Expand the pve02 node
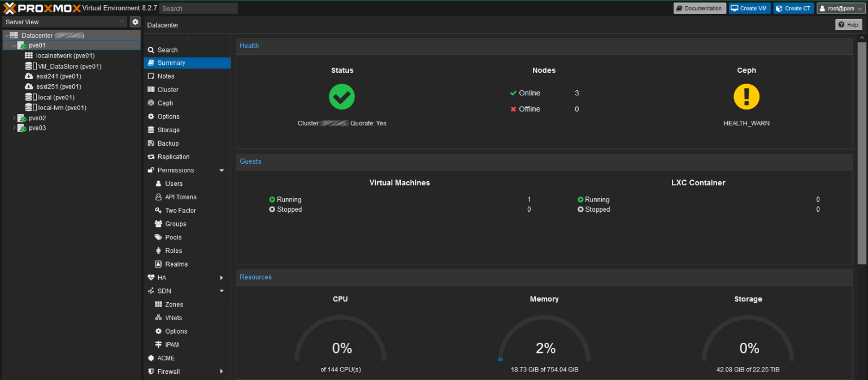Viewport: 868px width, 380px height. (x=14, y=117)
